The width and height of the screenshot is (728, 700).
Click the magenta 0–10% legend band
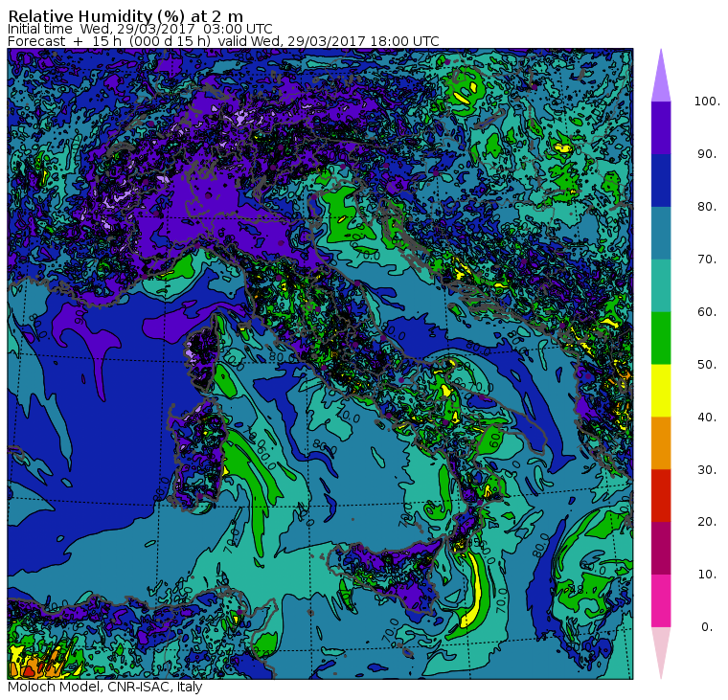(x=661, y=600)
